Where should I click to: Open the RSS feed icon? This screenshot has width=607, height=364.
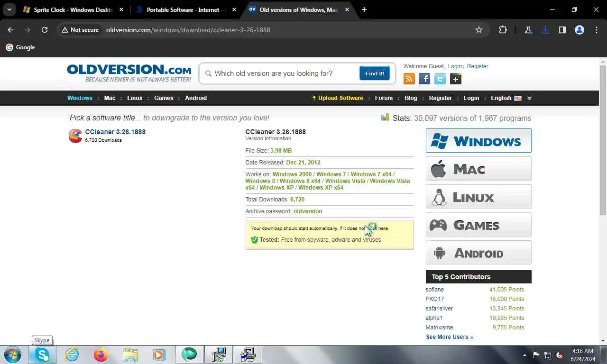click(409, 79)
